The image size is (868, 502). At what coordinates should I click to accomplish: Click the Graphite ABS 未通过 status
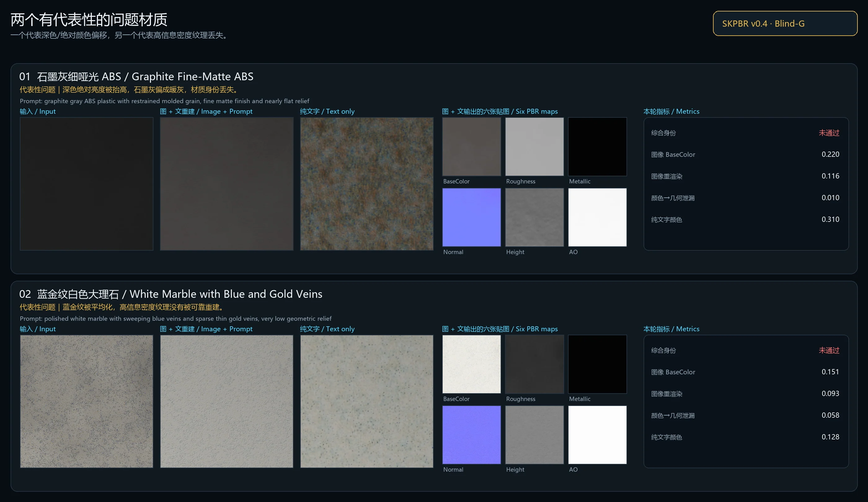tap(829, 133)
